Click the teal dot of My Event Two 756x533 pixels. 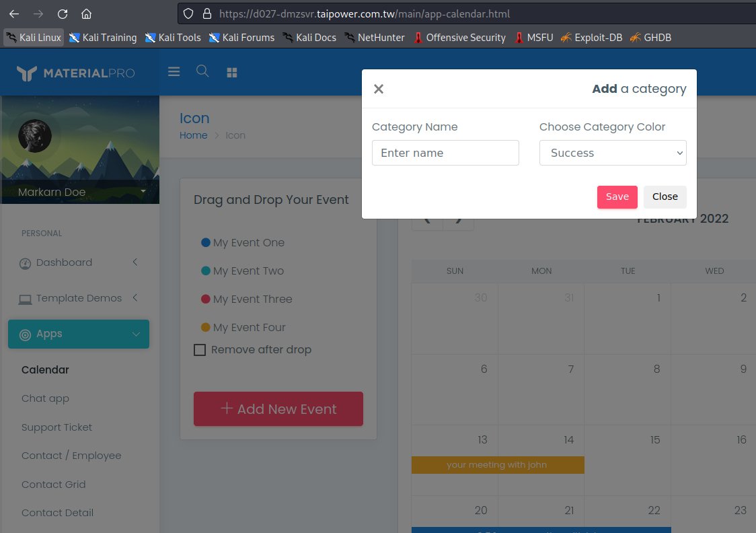(205, 271)
